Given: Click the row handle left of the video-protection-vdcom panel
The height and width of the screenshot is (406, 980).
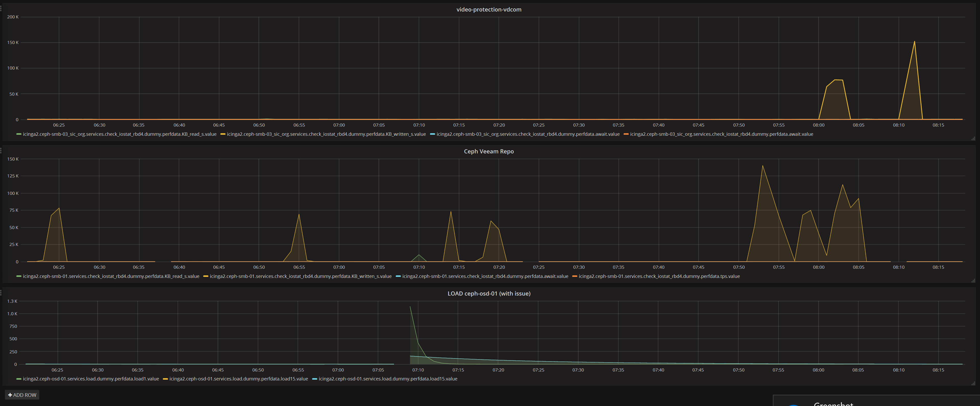Looking at the screenshot, I should pos(1,8).
